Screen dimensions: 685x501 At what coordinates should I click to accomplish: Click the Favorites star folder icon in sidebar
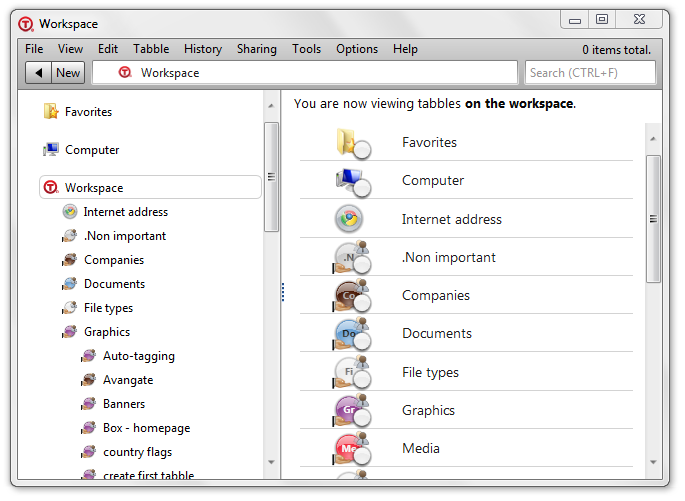click(51, 112)
